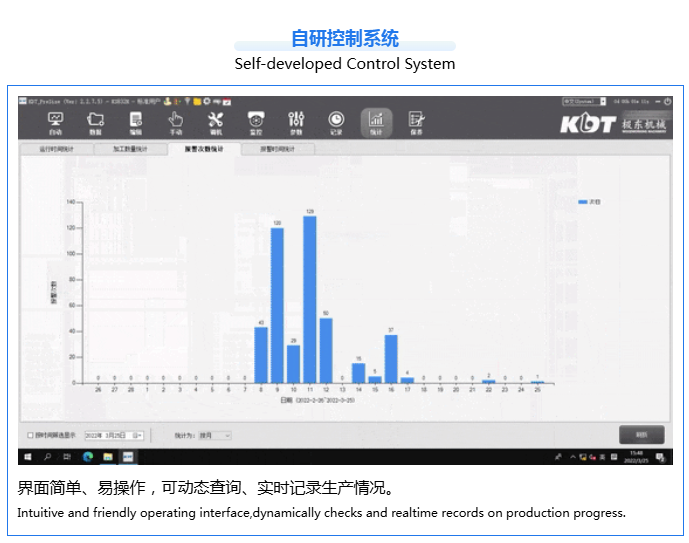Switch to Manual mode hand icon

point(175,122)
